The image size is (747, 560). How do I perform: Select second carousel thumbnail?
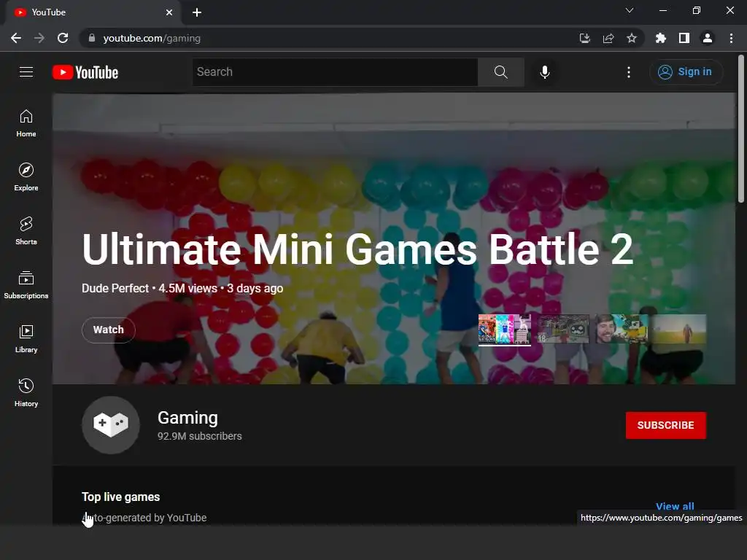563,329
